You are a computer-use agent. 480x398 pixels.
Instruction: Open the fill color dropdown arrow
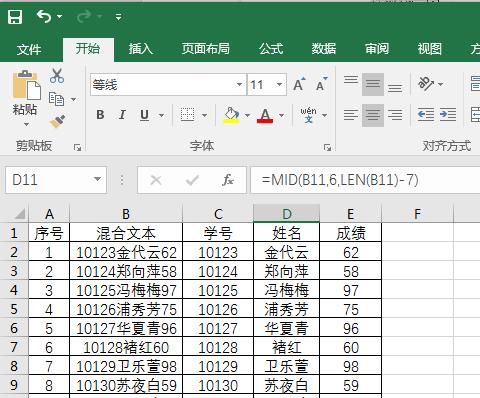247,115
